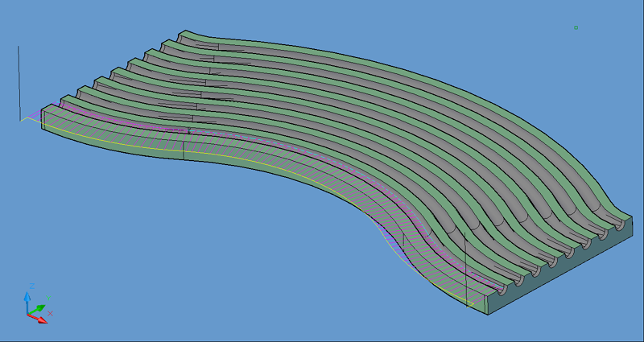Pick the bottom front-right corner of the part
Screen dimensions: 644x342
pyautogui.click(x=486, y=311)
